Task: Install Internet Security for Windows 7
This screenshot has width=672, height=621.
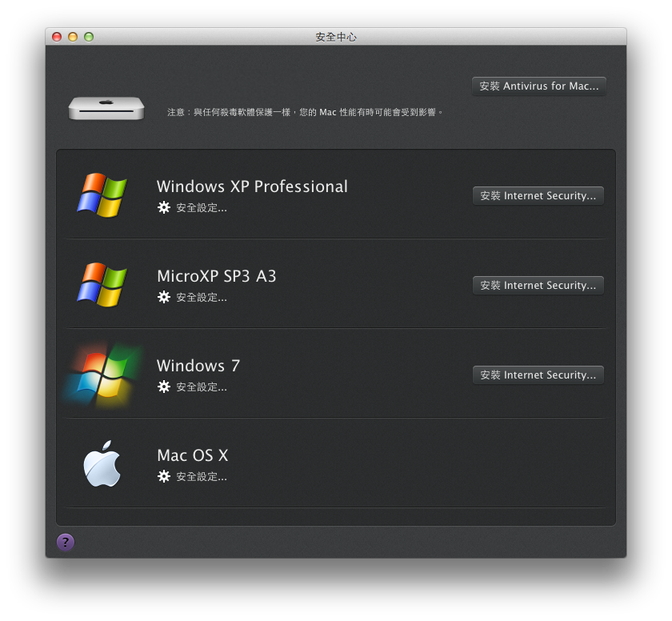Action: [538, 375]
